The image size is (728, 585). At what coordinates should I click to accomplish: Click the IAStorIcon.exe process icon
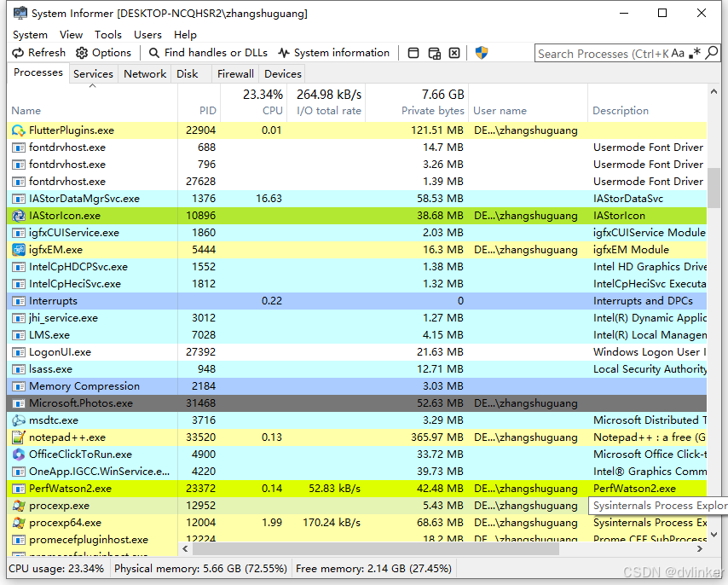pyautogui.click(x=19, y=216)
